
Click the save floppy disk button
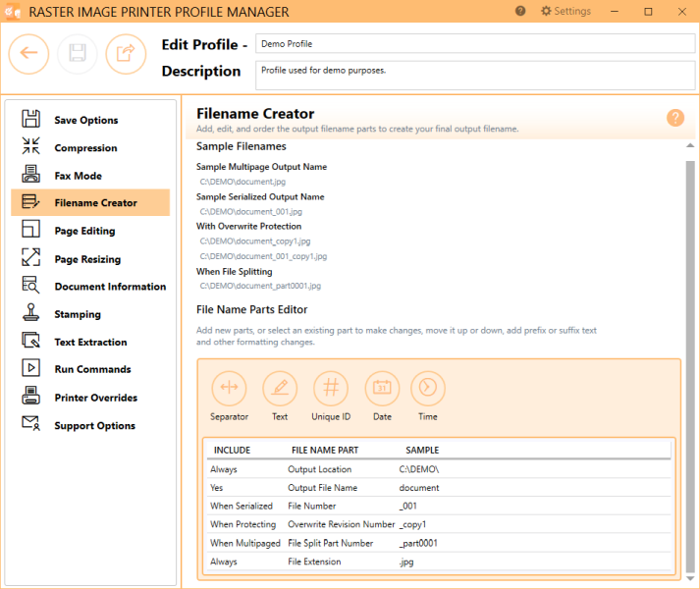coord(78,54)
